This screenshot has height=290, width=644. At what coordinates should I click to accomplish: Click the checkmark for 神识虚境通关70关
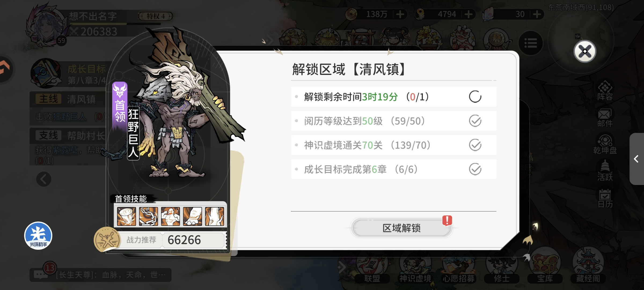point(475,145)
